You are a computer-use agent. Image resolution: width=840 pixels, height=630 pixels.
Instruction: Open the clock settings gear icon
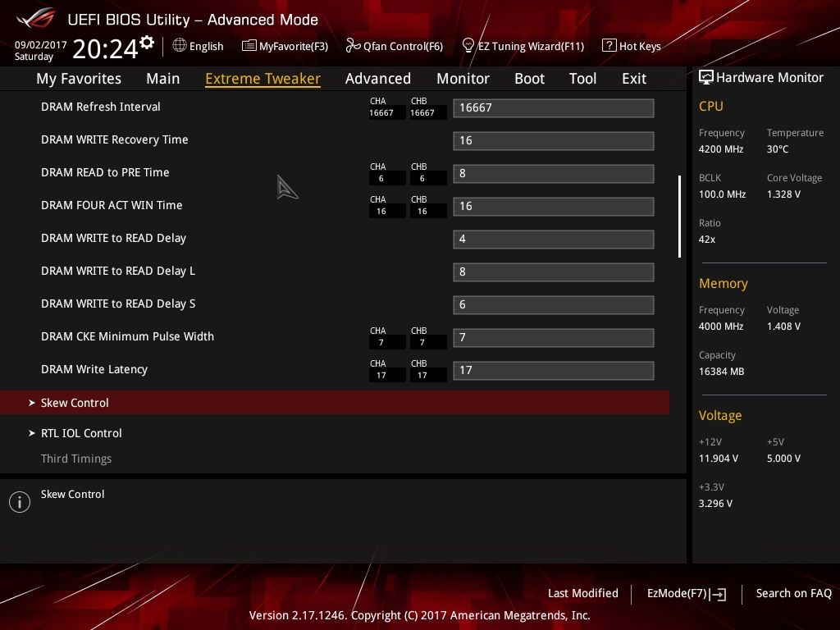click(147, 43)
